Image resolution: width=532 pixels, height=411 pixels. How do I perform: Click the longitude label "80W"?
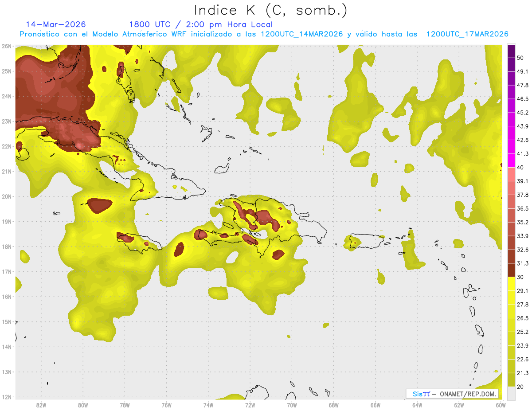(x=83, y=405)
